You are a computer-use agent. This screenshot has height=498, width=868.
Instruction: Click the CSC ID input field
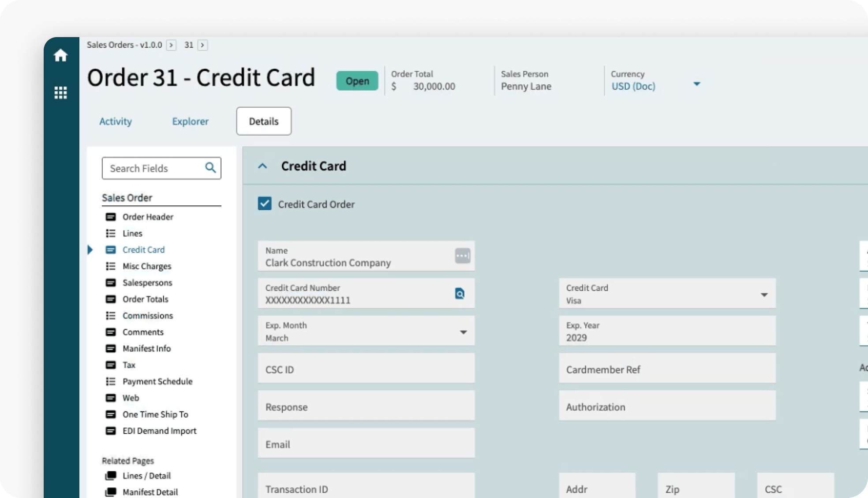366,369
